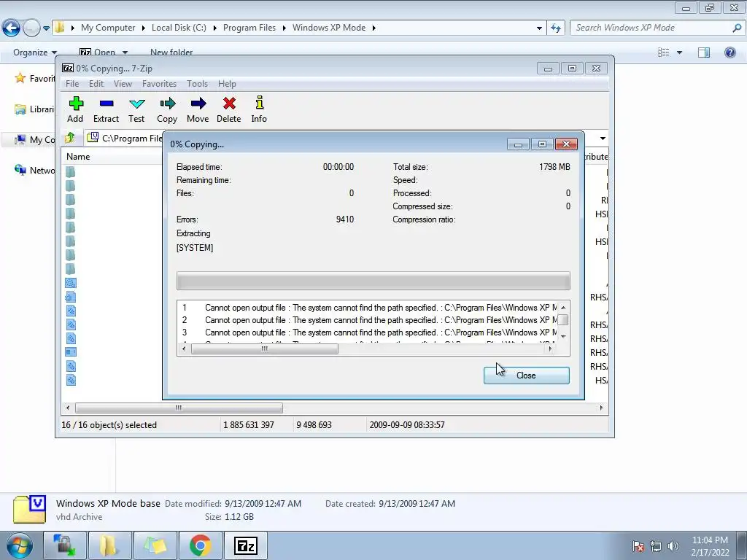
Task: Select the Test toolbar icon
Action: (136, 109)
